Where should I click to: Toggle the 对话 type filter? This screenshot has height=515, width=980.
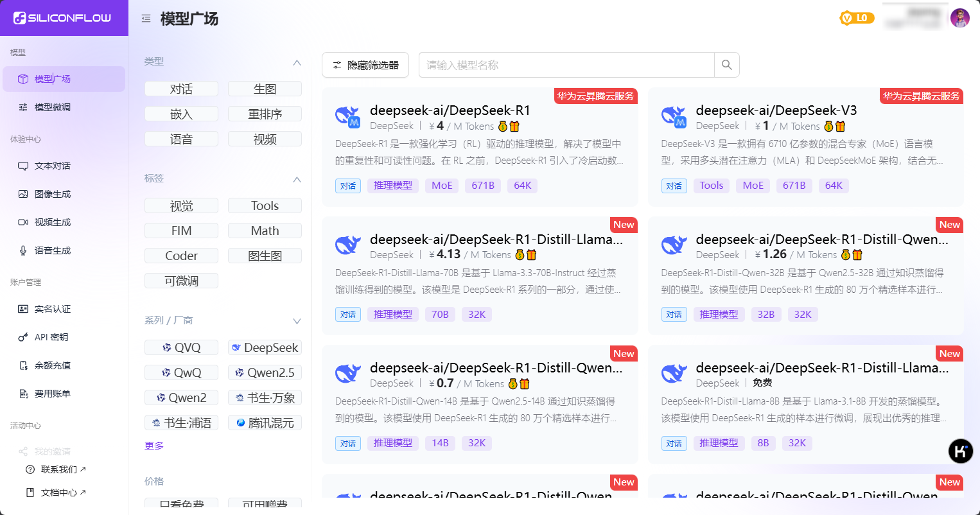pos(181,89)
